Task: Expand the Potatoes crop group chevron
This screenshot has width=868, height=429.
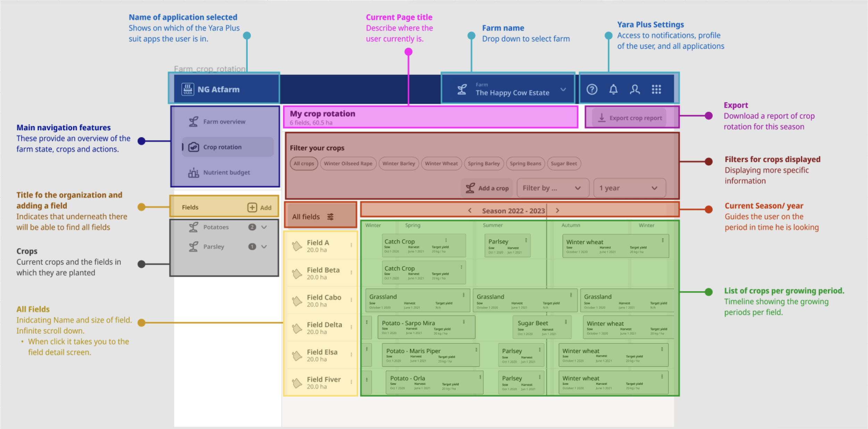Action: point(264,227)
